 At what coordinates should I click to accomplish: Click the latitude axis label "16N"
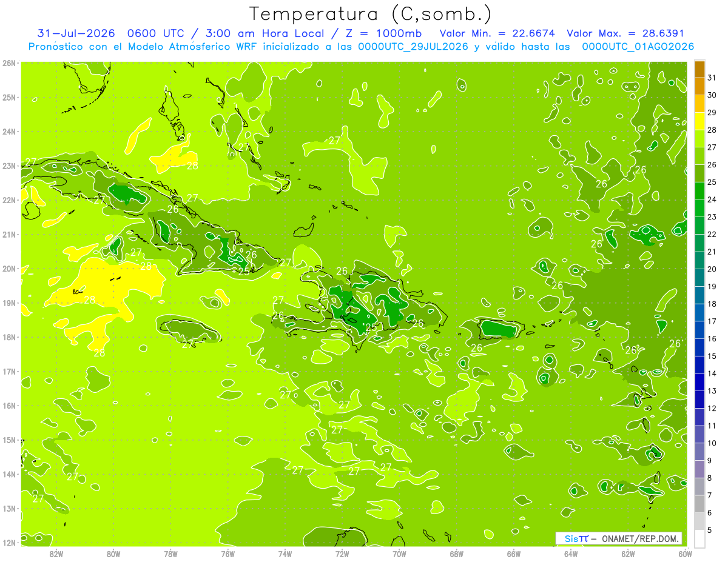click(x=9, y=406)
